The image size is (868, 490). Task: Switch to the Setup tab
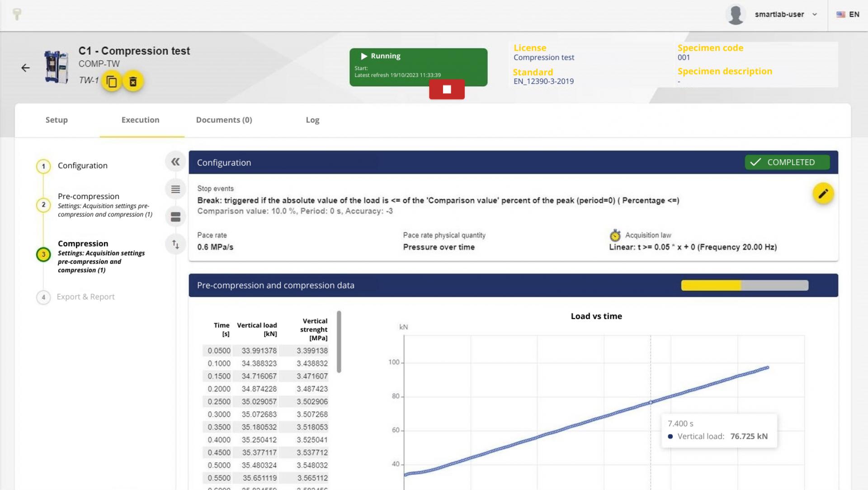(x=57, y=120)
